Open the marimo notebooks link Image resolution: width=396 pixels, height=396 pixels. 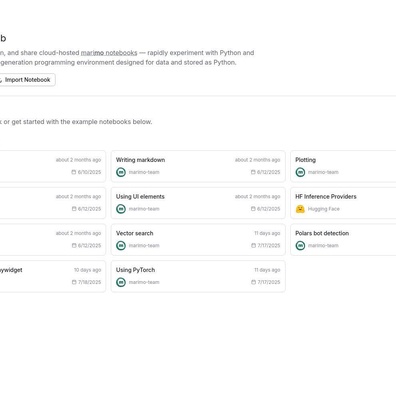coord(109,53)
